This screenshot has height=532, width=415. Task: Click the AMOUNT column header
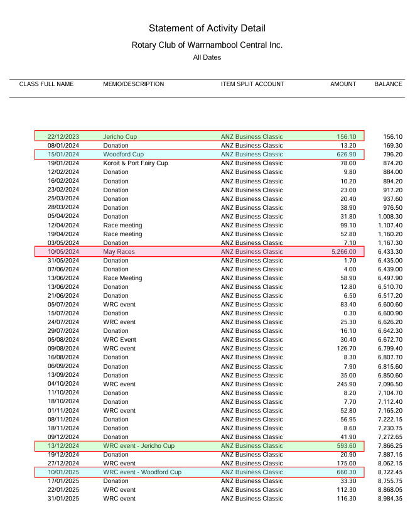pyautogui.click(x=343, y=84)
